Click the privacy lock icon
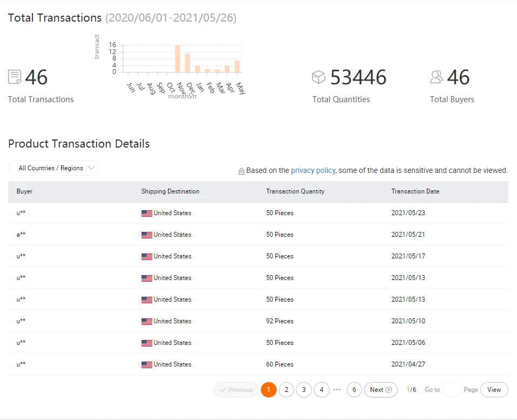Screen dimensions: 517x420 click(x=241, y=171)
